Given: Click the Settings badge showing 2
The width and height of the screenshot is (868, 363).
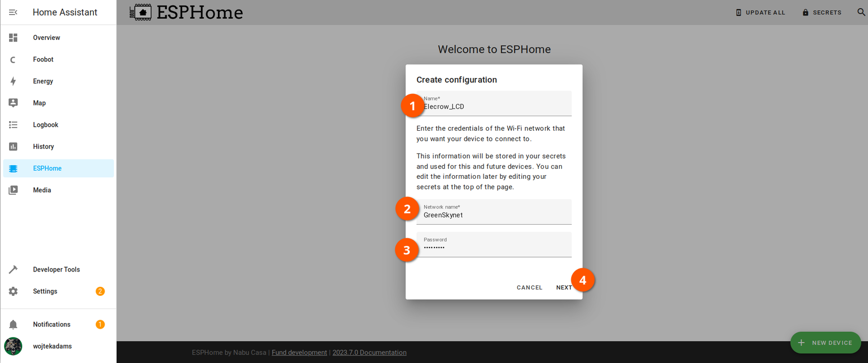Looking at the screenshot, I should (x=100, y=291).
